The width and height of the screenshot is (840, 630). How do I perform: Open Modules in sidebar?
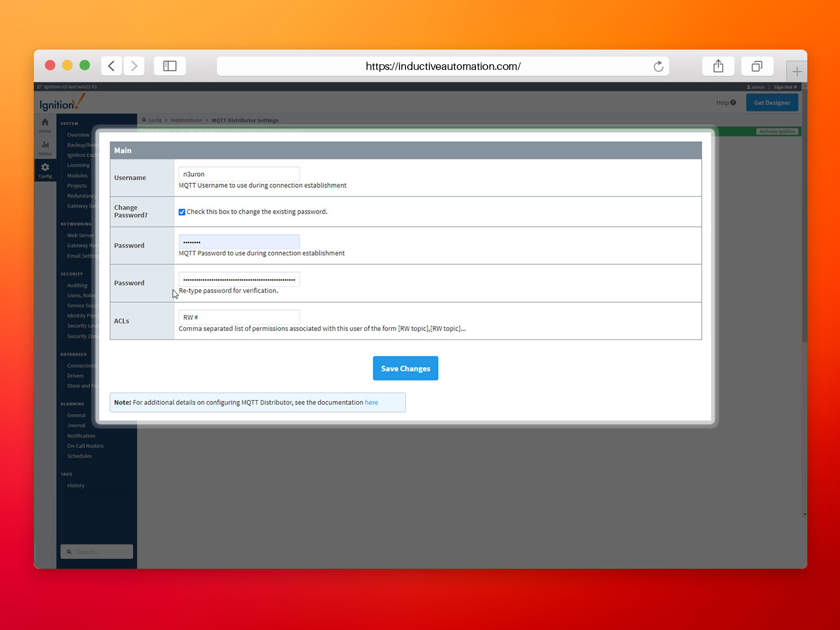pyautogui.click(x=77, y=176)
